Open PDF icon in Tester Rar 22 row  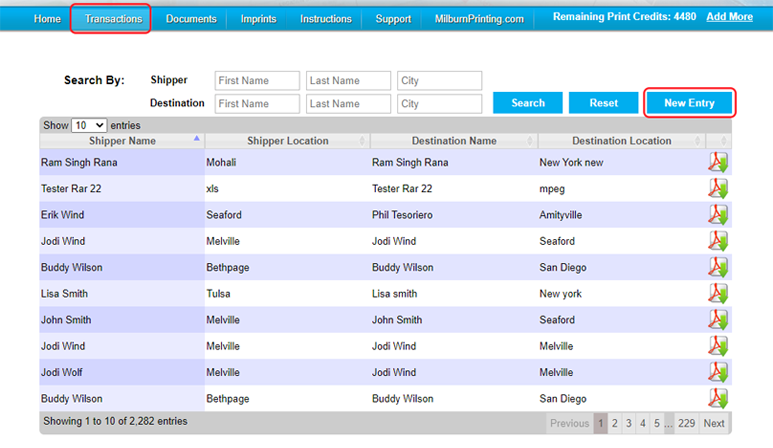coord(717,188)
